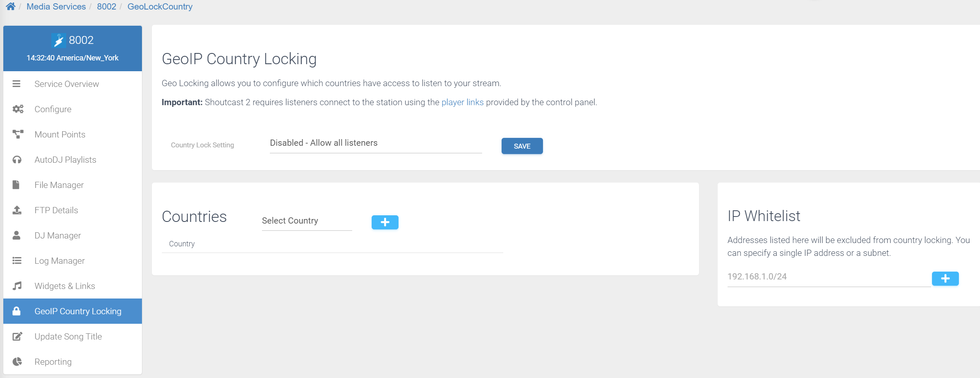Focus the IP whitelist address field
Viewport: 980px width, 378px height.
pos(829,277)
